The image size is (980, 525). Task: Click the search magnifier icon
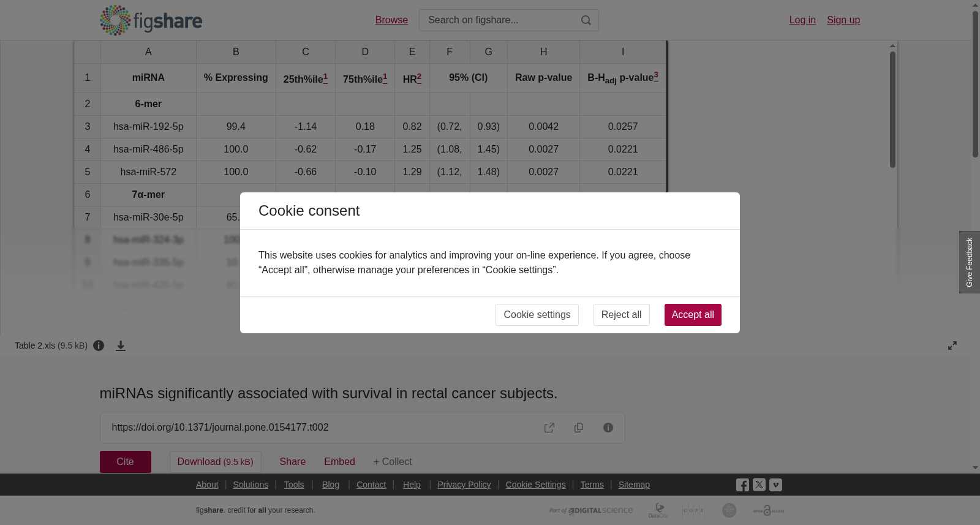tap(586, 20)
